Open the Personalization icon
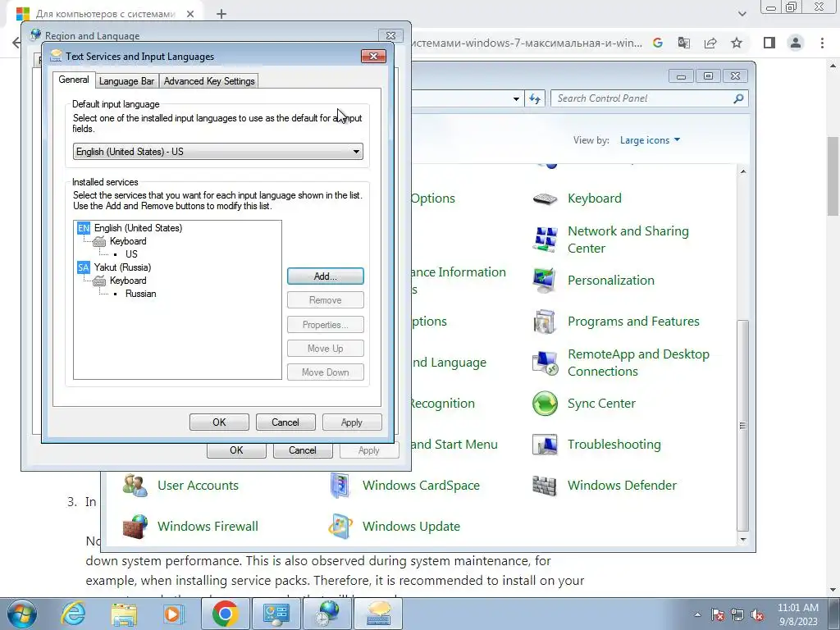 click(546, 281)
